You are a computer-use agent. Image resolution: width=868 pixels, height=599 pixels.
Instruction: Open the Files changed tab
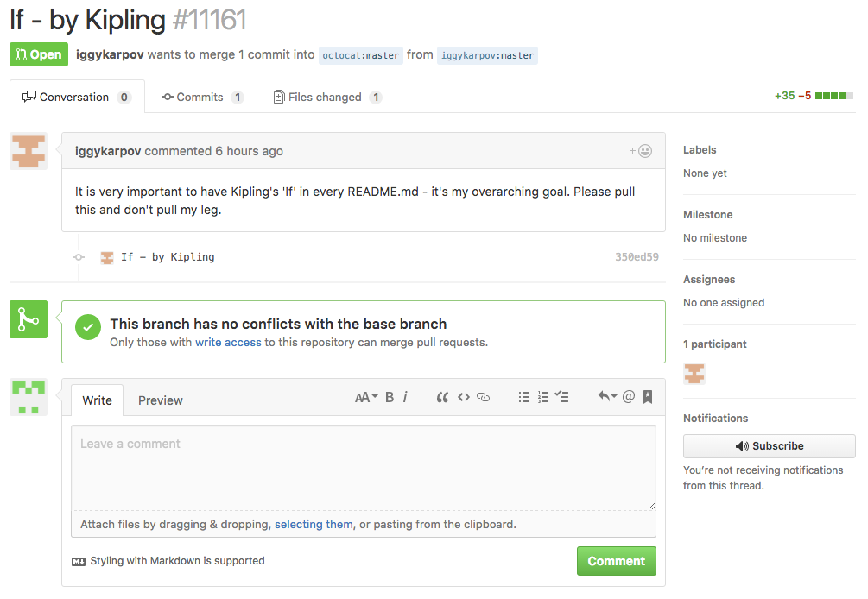(x=326, y=97)
